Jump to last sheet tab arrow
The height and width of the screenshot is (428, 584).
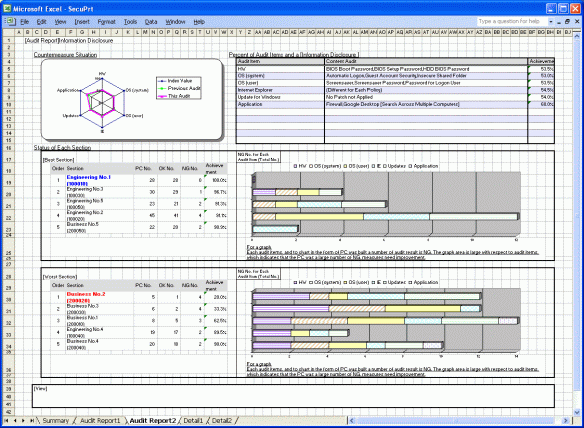click(x=32, y=421)
